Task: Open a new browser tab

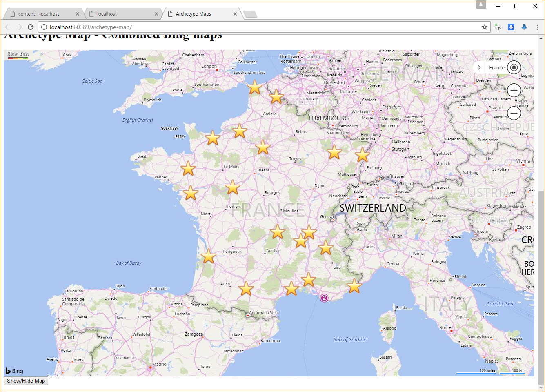Action: (250, 14)
